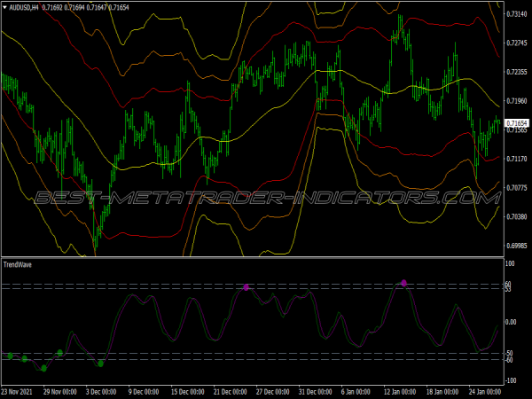The height and width of the screenshot is (399, 532).
Task: Click price scale value 0.71960
Action: (517, 101)
